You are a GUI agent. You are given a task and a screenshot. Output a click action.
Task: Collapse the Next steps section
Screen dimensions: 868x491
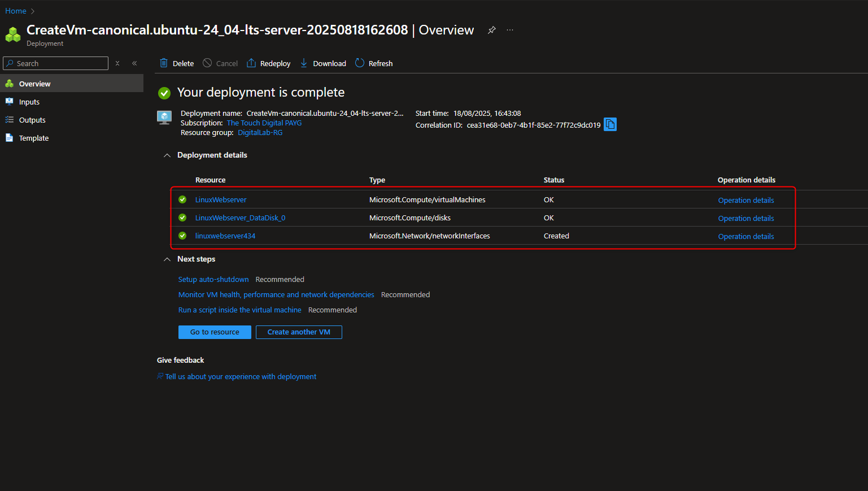point(167,259)
